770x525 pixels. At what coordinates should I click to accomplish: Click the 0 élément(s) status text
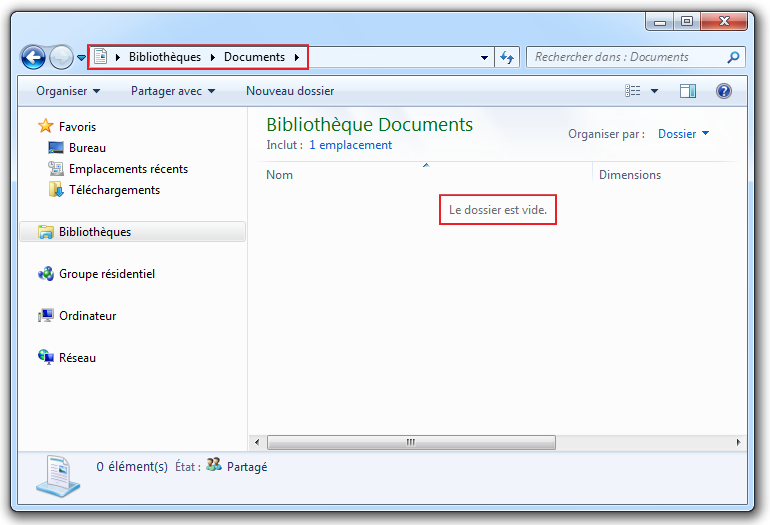point(132,467)
